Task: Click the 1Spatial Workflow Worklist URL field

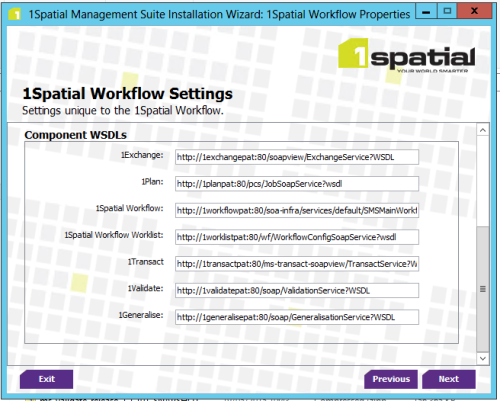Action: pos(297,237)
